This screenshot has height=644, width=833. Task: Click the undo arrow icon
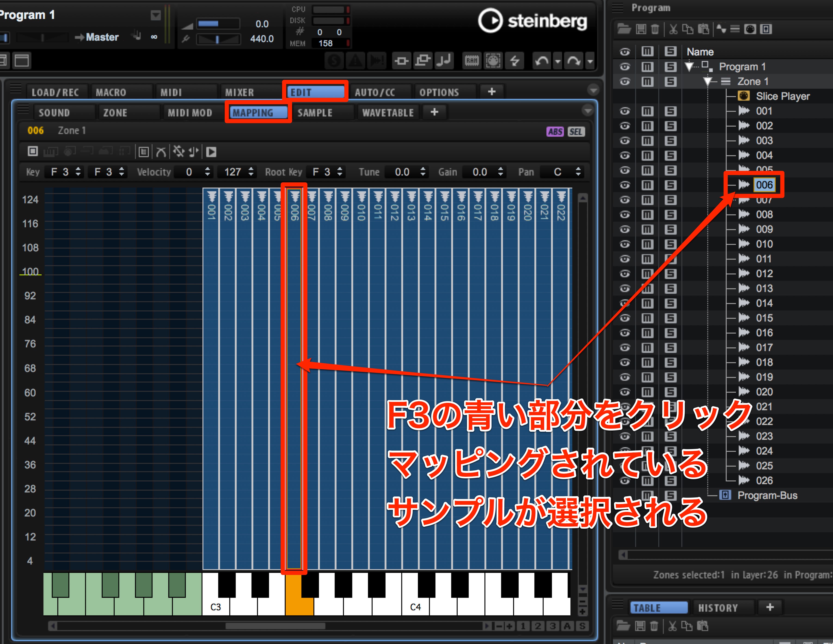coord(542,61)
